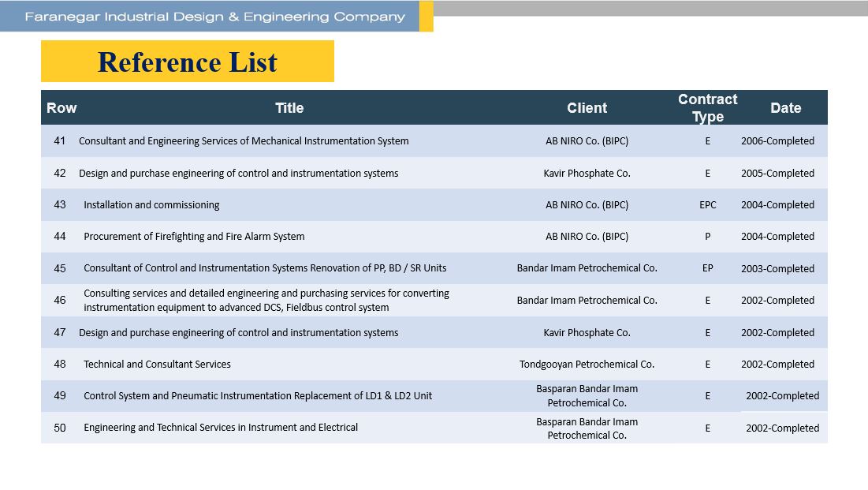This screenshot has width=868, height=490.
Task: Click the "EPC" contract type
Action: click(707, 204)
